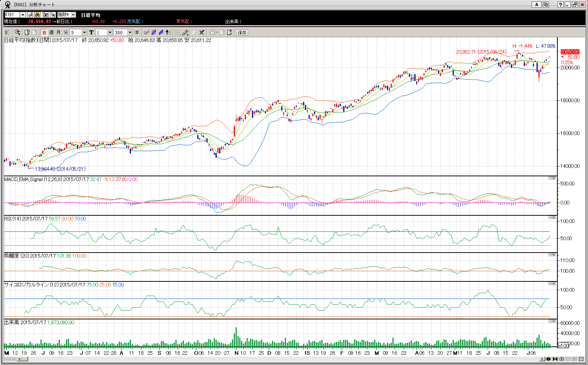Click the black X delete icon in toolbar
Image resolution: width=588 pixels, height=365 pixels.
[x=202, y=32]
